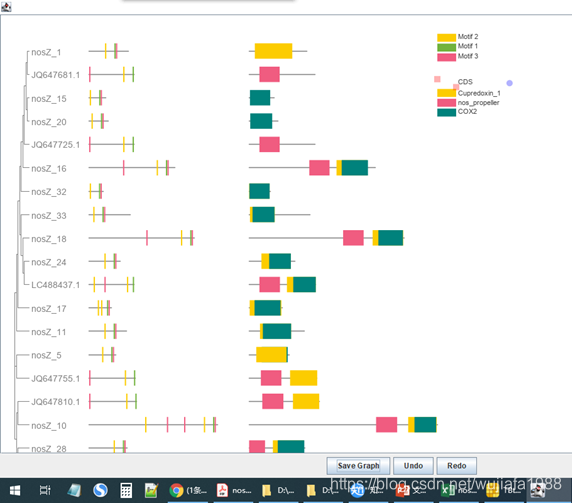Select the nosZ_17 tree label
The image size is (572, 503).
pyautogui.click(x=49, y=309)
